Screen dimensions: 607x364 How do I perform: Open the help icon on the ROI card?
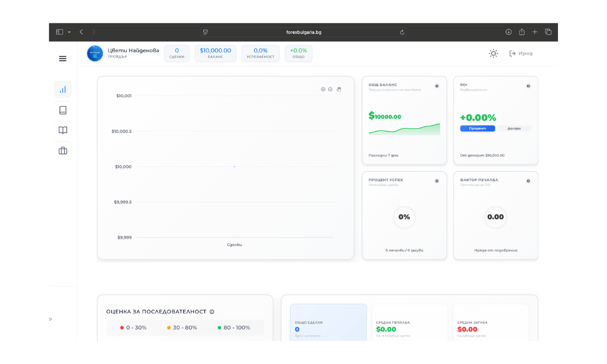pyautogui.click(x=528, y=86)
